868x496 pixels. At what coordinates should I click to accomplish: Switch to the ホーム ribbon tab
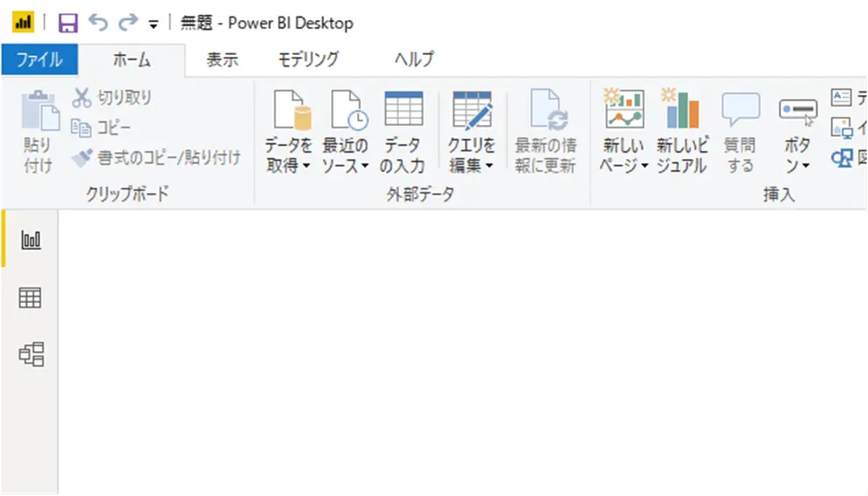click(x=132, y=59)
